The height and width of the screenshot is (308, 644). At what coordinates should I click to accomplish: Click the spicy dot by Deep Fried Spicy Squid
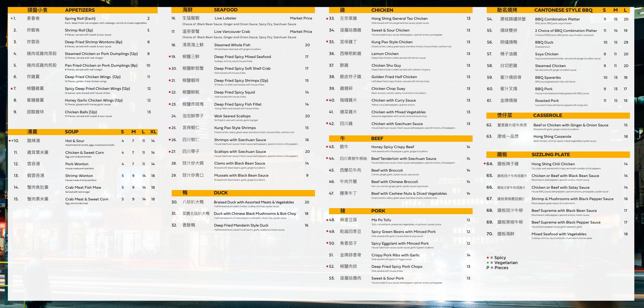pyautogui.click(x=170, y=92)
